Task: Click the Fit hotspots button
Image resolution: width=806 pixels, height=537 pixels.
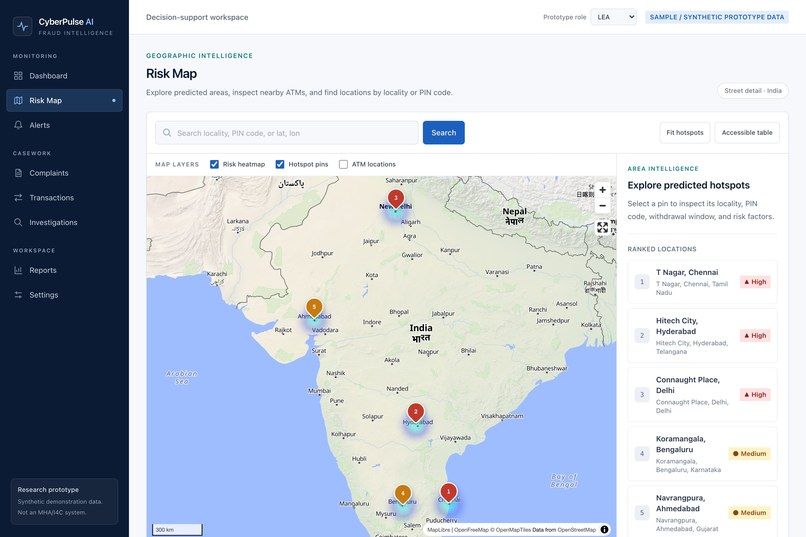Action: coord(685,133)
